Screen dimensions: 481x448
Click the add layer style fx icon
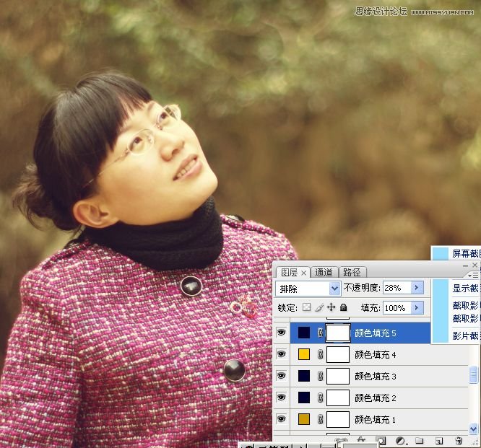(x=361, y=440)
